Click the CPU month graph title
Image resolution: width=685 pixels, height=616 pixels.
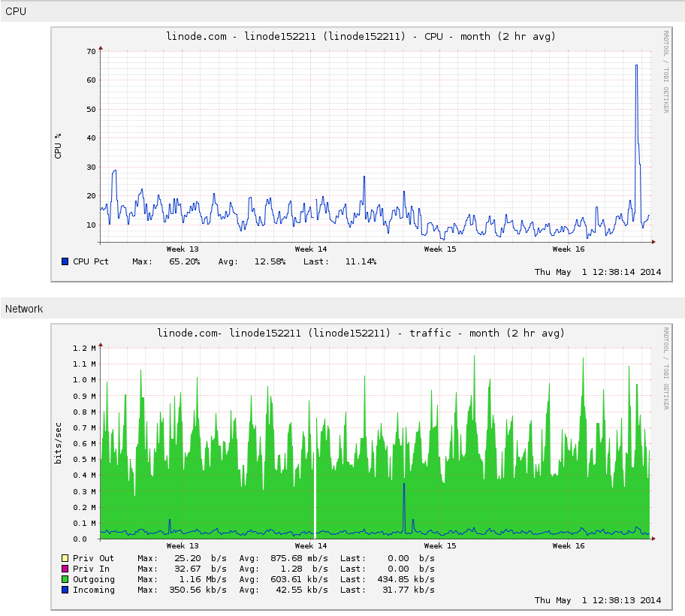point(361,36)
